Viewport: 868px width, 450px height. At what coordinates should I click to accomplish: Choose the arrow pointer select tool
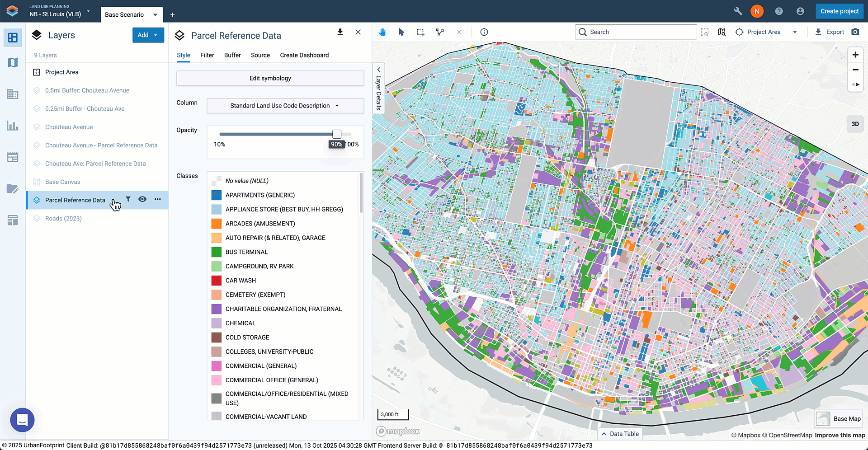pos(401,32)
